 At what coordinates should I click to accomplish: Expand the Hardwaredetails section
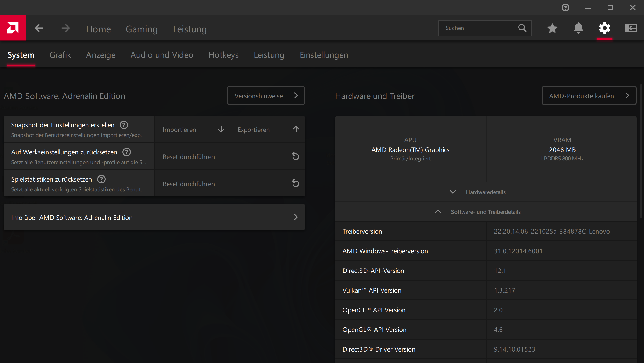coord(486,192)
